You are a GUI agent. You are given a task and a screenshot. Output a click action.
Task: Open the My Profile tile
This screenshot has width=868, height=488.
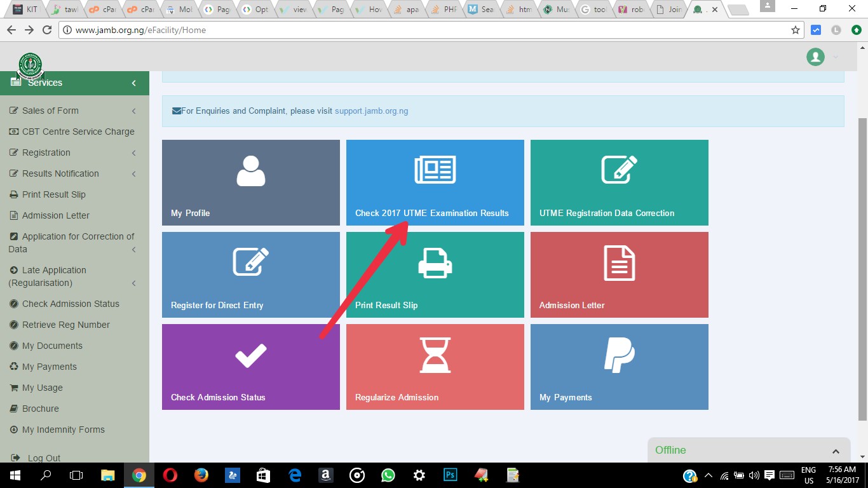tap(251, 182)
